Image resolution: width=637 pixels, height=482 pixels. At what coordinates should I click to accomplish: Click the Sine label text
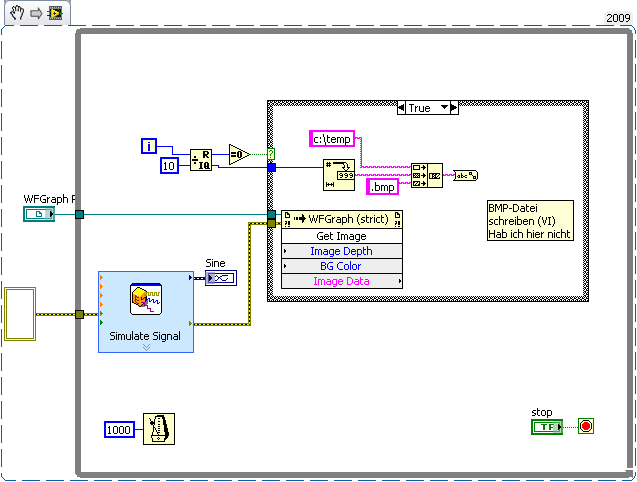pos(215,263)
